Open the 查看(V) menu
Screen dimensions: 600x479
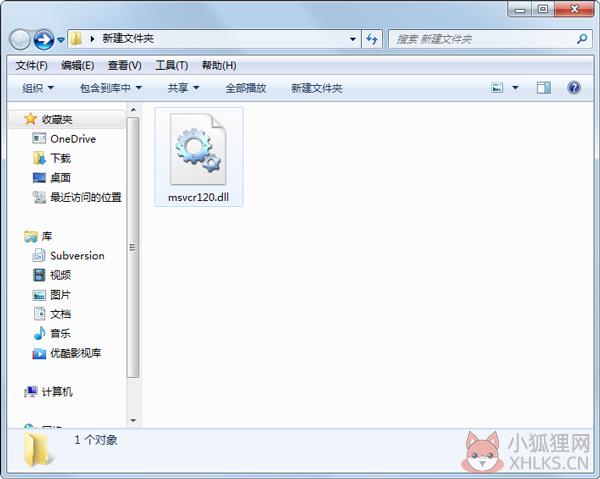(x=124, y=65)
